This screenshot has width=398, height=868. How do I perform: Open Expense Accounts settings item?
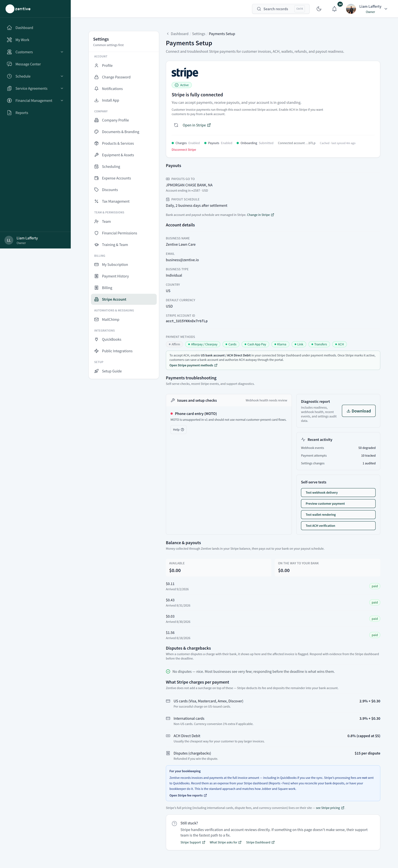[x=124, y=178]
